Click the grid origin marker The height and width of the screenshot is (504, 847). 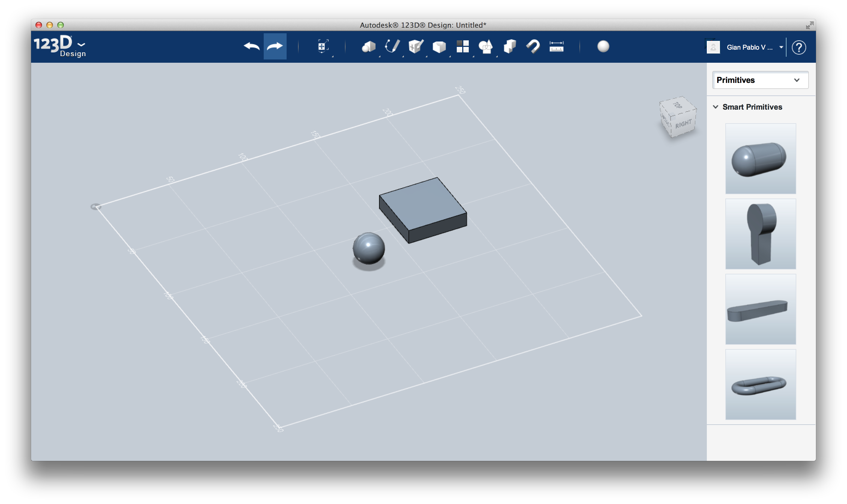[96, 206]
